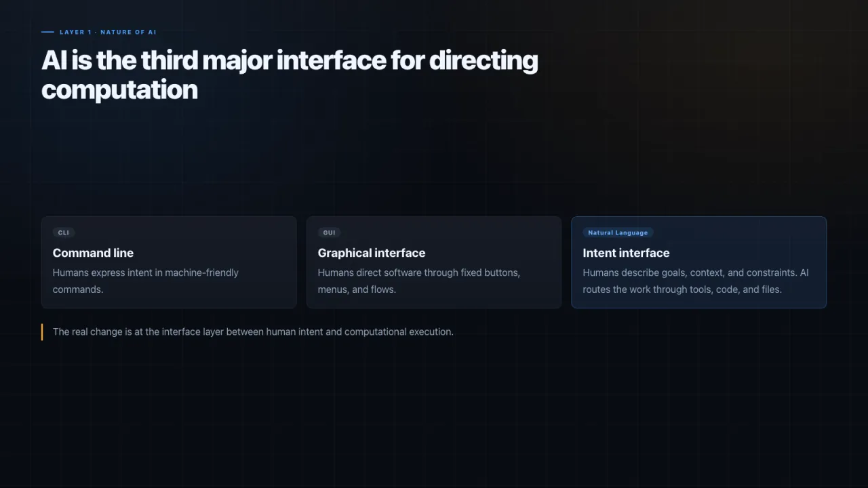The height and width of the screenshot is (488, 868).
Task: Select the 'Graphical interface' card heading
Action: tap(372, 253)
